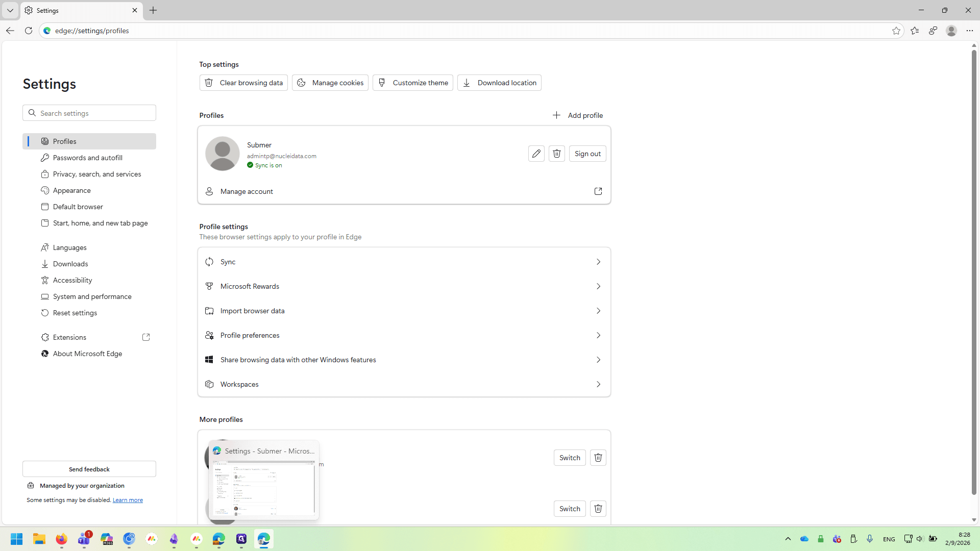The width and height of the screenshot is (980, 551).
Task: Click the OneDrive cloud icon in the system tray
Action: 804,539
